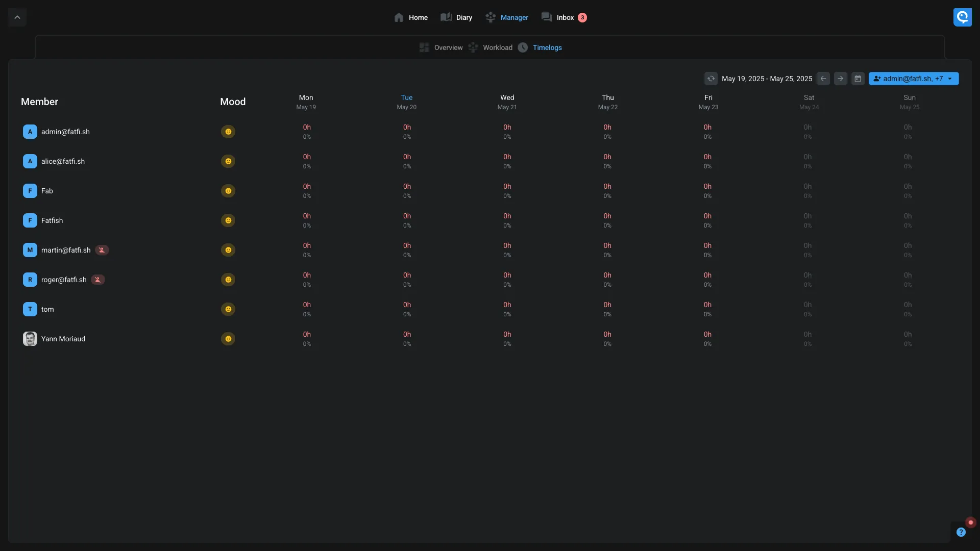Open the calendar date picker icon
The image size is (980, 551).
[857, 79]
